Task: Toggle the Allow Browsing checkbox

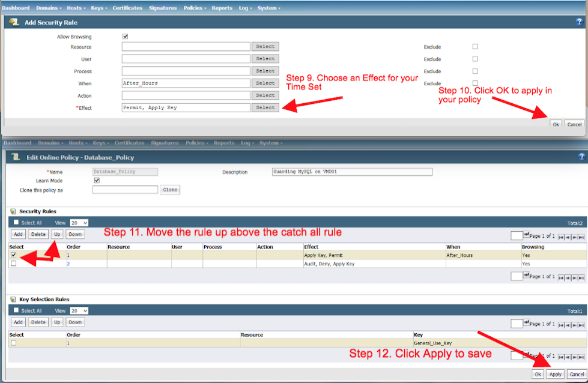Action: (x=125, y=37)
